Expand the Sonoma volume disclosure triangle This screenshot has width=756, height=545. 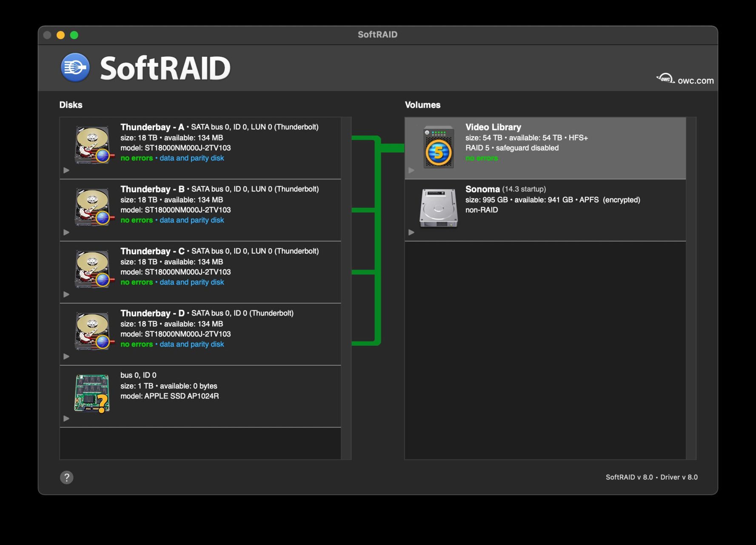(411, 232)
